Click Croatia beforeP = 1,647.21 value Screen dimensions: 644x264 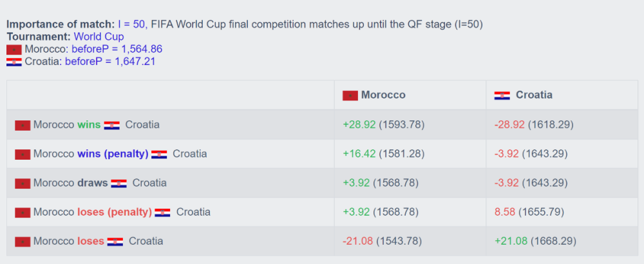tap(110, 62)
